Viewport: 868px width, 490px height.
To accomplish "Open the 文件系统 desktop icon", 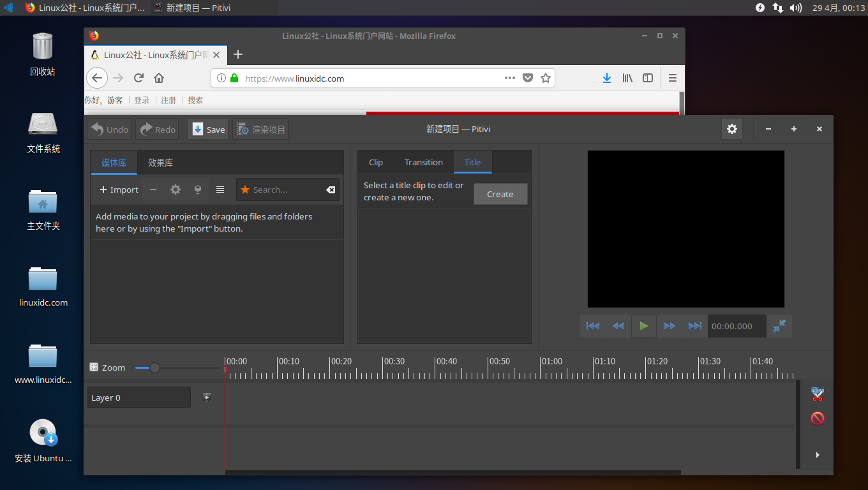I will coord(43,132).
